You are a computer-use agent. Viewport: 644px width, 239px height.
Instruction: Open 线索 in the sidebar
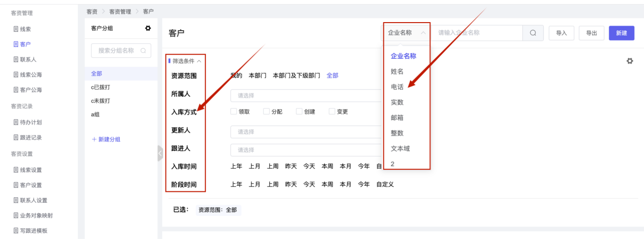tap(25, 29)
